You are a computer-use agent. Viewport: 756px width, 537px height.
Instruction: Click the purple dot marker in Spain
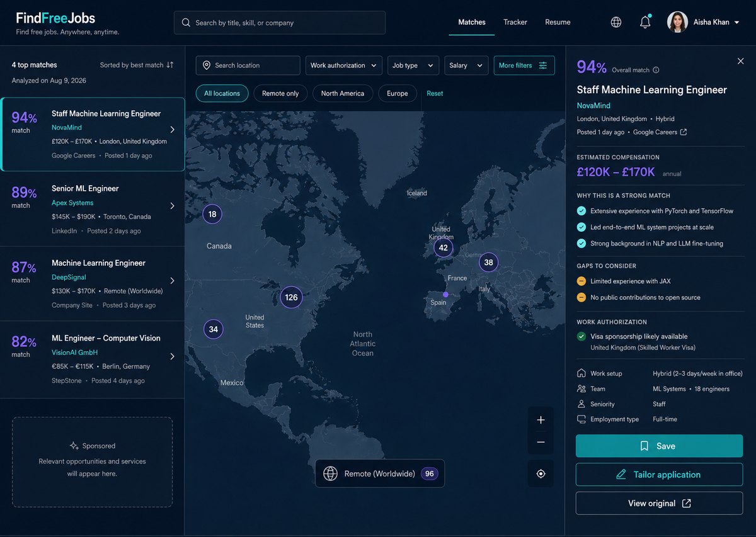point(445,294)
